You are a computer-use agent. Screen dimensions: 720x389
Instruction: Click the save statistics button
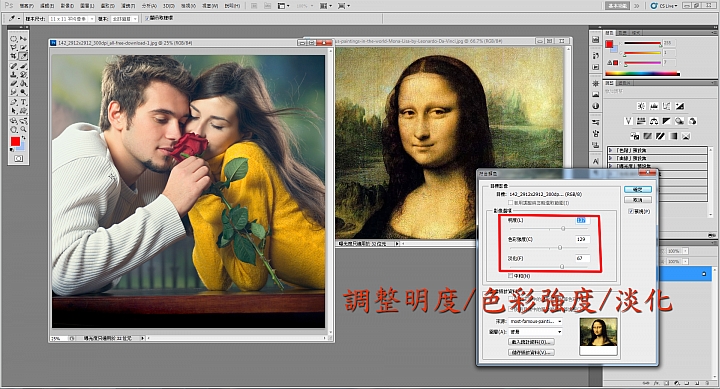coord(531,352)
